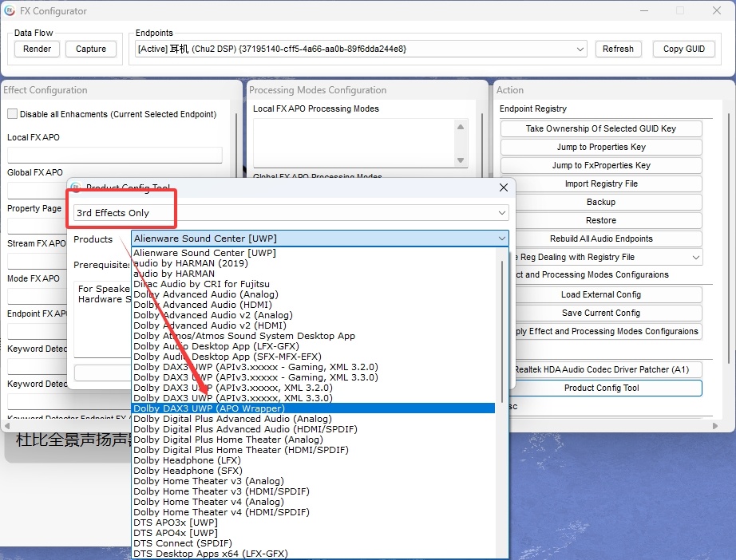Click the scroll-down arrow in Local FX APO Processing Modes

(x=461, y=160)
